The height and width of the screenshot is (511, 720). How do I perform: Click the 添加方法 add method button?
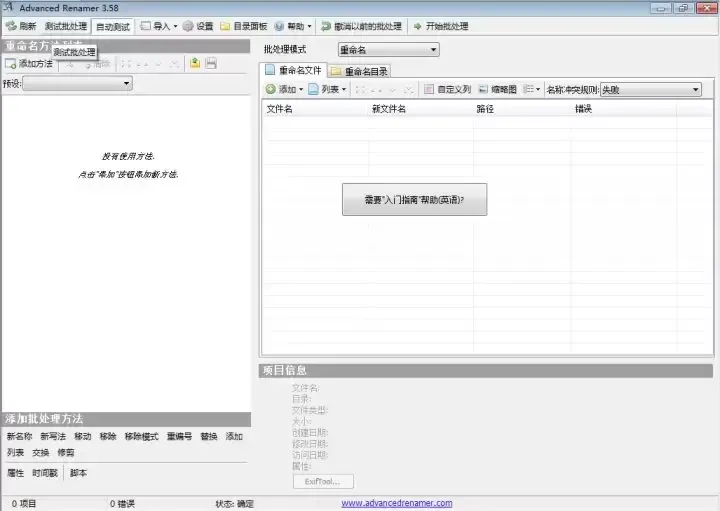point(29,63)
